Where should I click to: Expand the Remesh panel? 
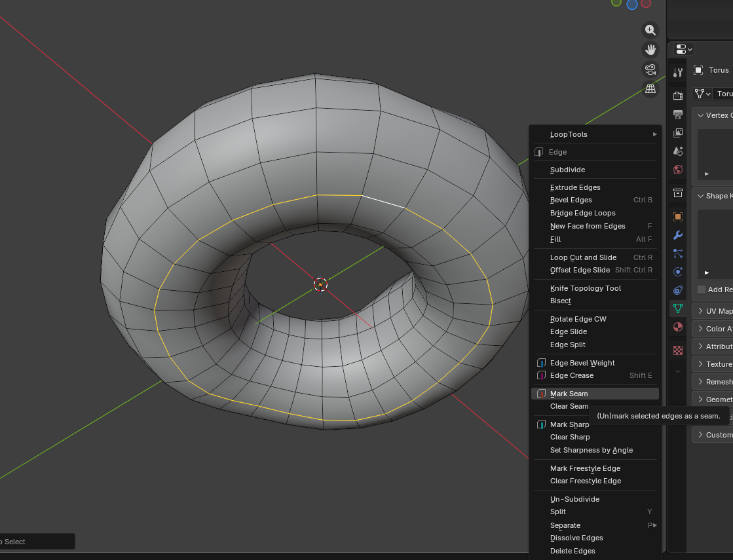700,382
